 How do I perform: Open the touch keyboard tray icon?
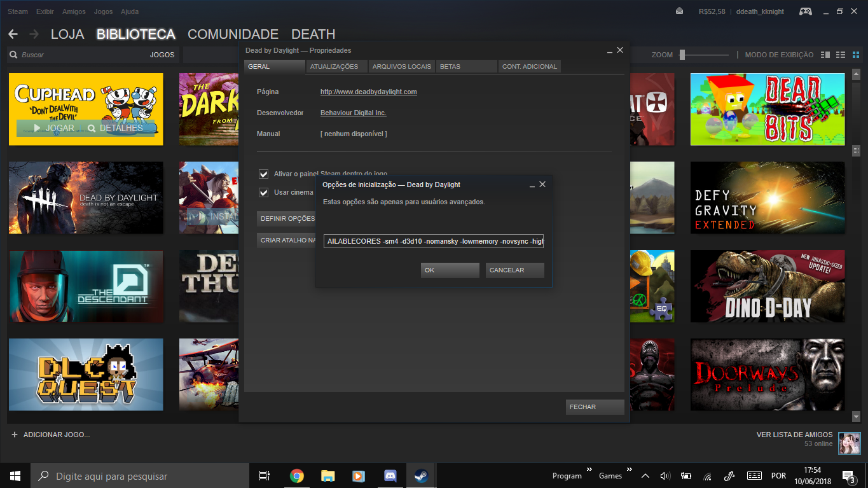click(754, 476)
